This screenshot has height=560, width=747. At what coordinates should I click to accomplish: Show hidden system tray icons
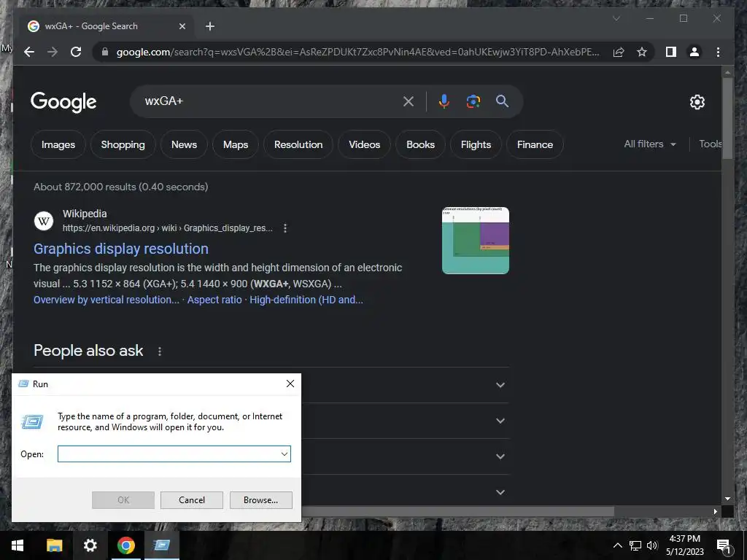point(617,545)
